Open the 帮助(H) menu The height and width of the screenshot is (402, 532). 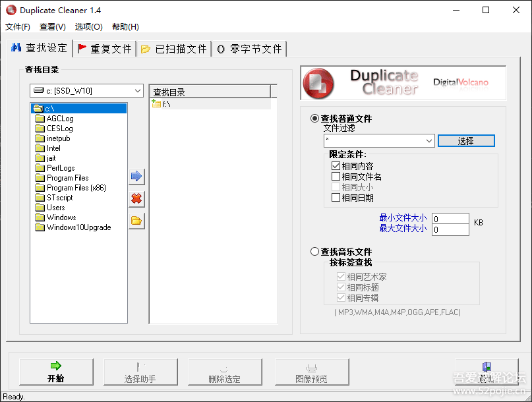125,27
